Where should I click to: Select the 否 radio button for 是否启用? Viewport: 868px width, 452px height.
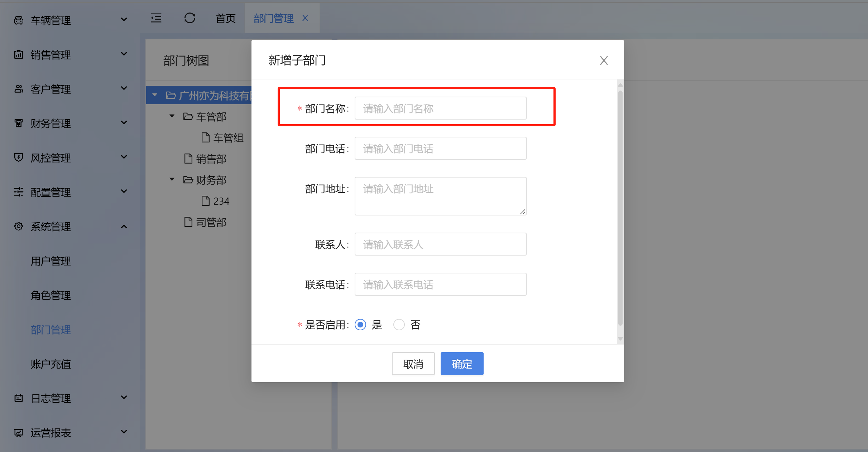[399, 325]
